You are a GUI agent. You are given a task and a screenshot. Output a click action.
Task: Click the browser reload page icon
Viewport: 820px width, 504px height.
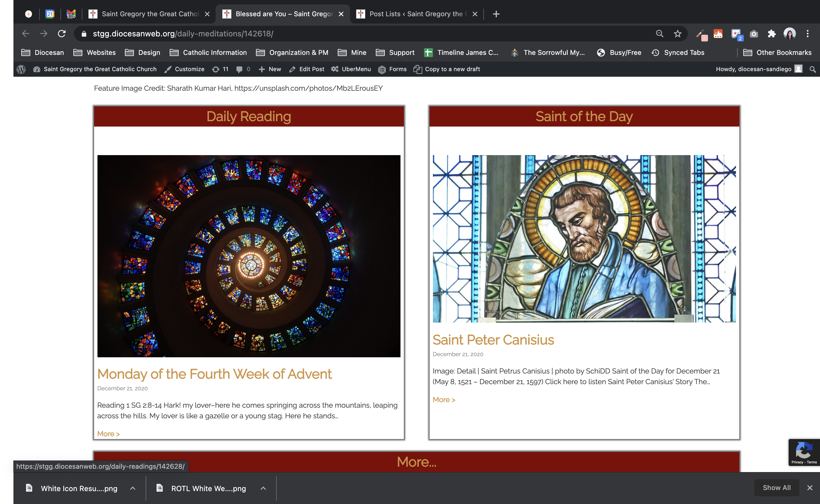(x=62, y=34)
